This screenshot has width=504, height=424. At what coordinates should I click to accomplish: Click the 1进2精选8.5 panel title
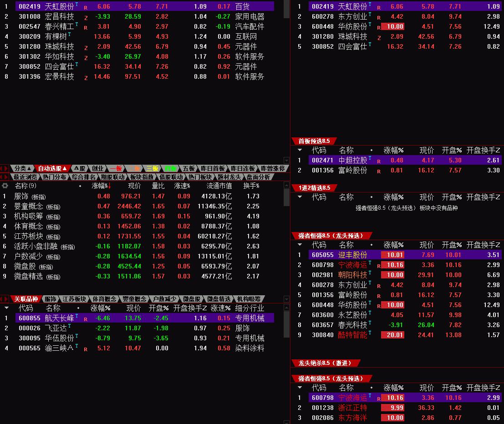314,188
